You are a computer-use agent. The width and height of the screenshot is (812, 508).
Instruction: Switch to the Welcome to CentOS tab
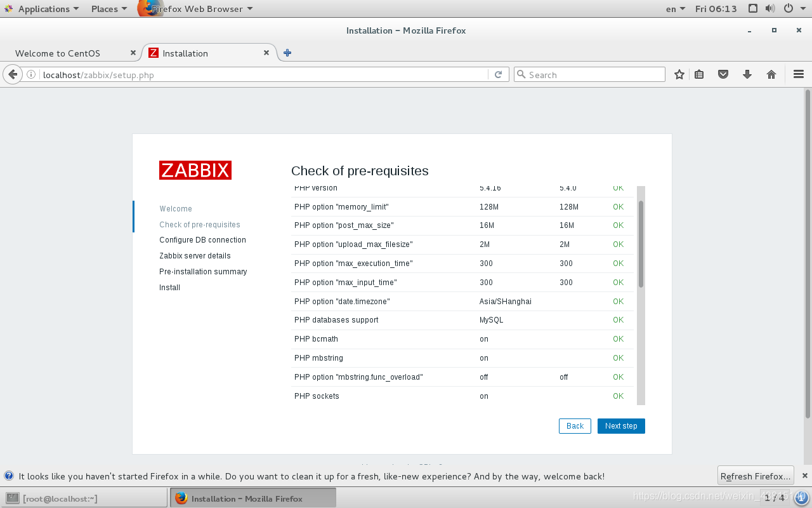pos(70,53)
